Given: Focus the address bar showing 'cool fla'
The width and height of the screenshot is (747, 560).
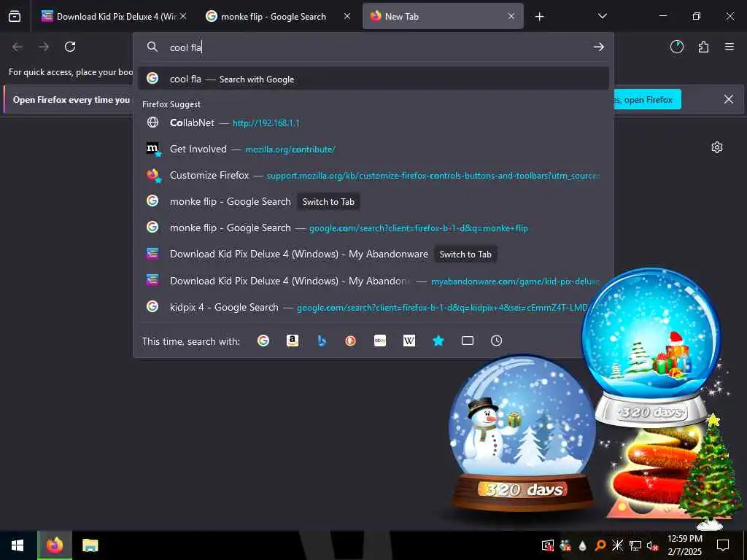Looking at the screenshot, I should click(373, 47).
